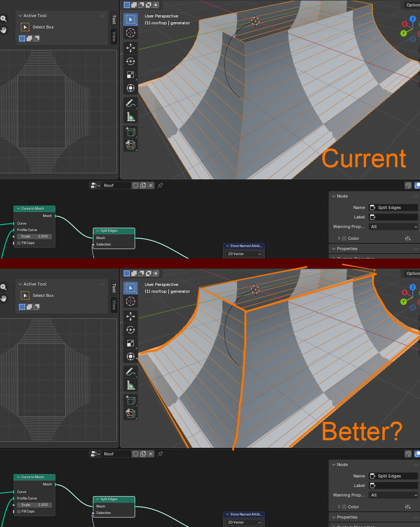420x527 pixels.
Task: Select the Cursor tool in the Better? viewport
Action: [x=131, y=301]
